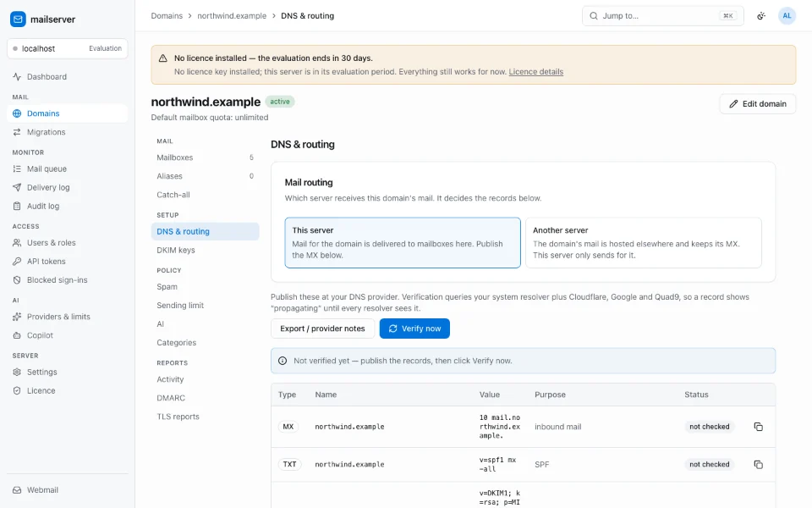Click the warning triangle in licence banner
The image size is (812, 508).
163,58
